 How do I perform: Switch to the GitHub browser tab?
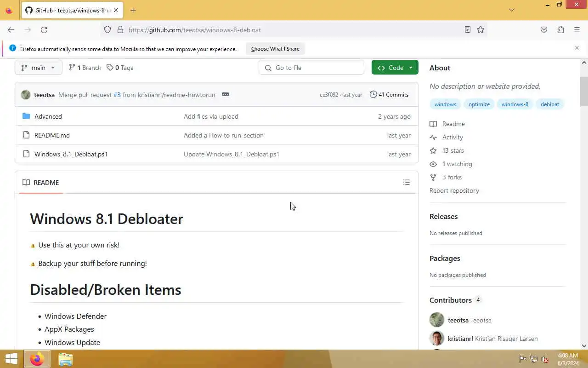72,10
